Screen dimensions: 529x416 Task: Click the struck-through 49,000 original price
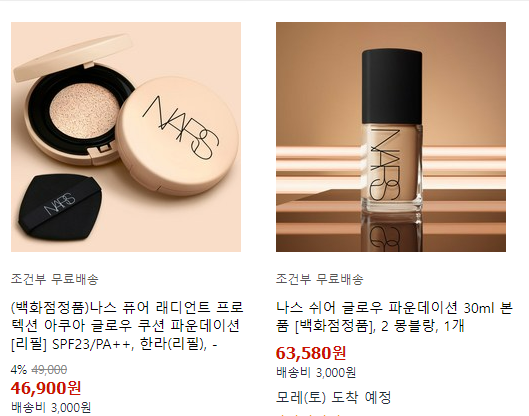[49, 370]
